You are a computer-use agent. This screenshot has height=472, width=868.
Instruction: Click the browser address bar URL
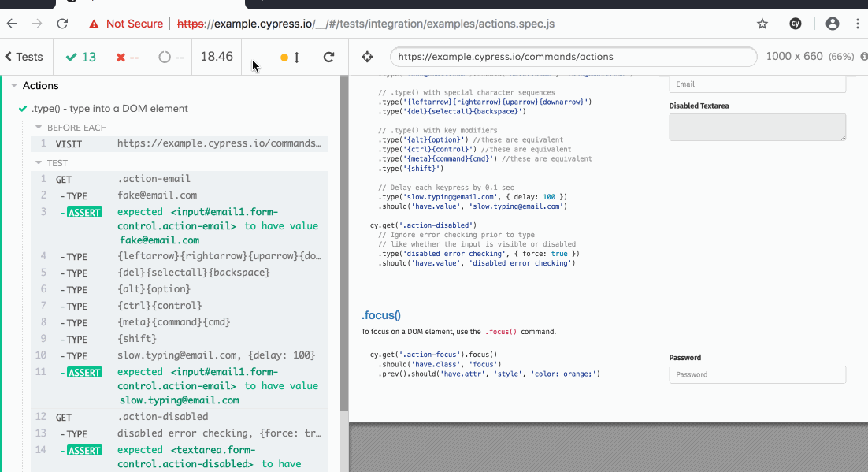point(366,24)
